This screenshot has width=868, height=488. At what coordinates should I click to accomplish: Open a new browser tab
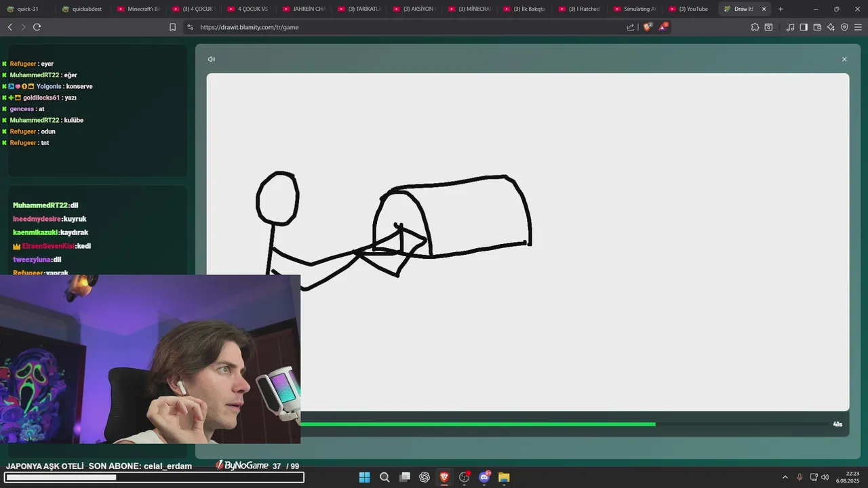pyautogui.click(x=781, y=9)
